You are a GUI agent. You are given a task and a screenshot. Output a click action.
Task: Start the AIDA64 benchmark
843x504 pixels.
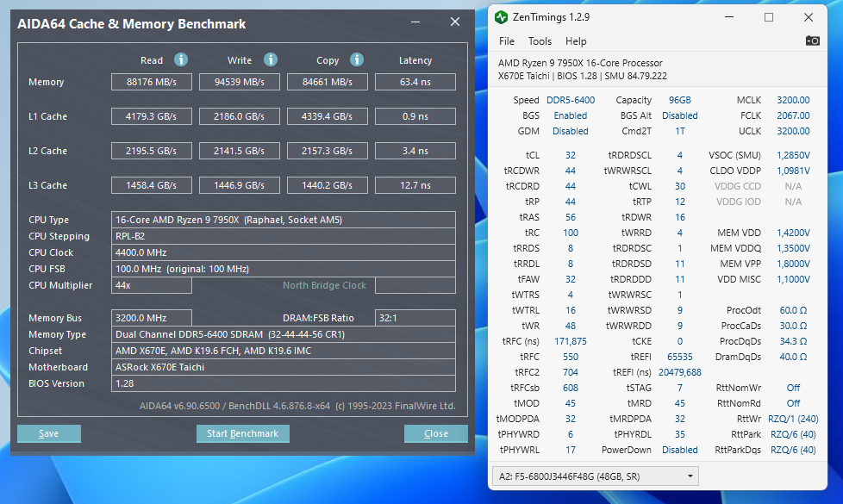click(x=243, y=433)
